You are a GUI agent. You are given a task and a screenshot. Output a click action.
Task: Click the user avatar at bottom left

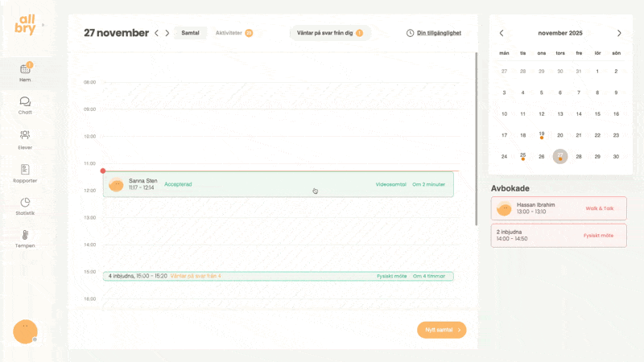tap(25, 331)
